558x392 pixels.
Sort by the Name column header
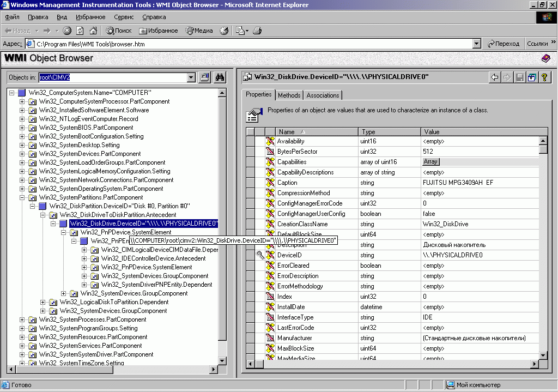[317, 132]
